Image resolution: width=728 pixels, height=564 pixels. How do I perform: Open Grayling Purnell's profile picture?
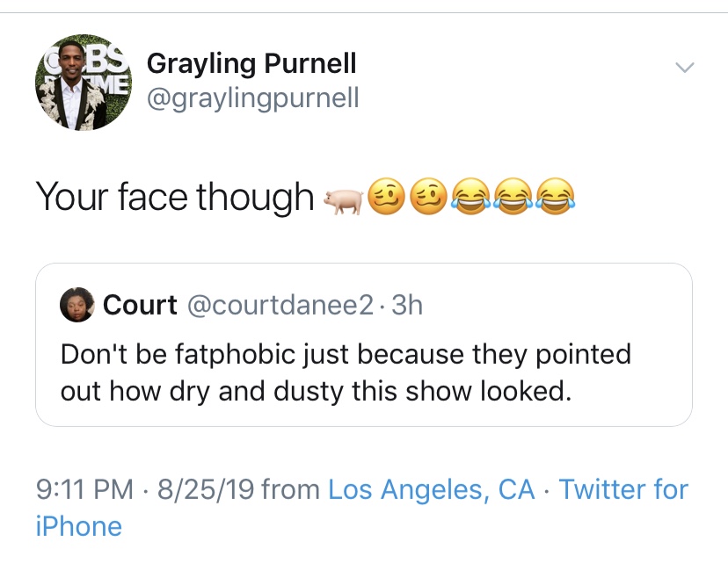pos(82,85)
